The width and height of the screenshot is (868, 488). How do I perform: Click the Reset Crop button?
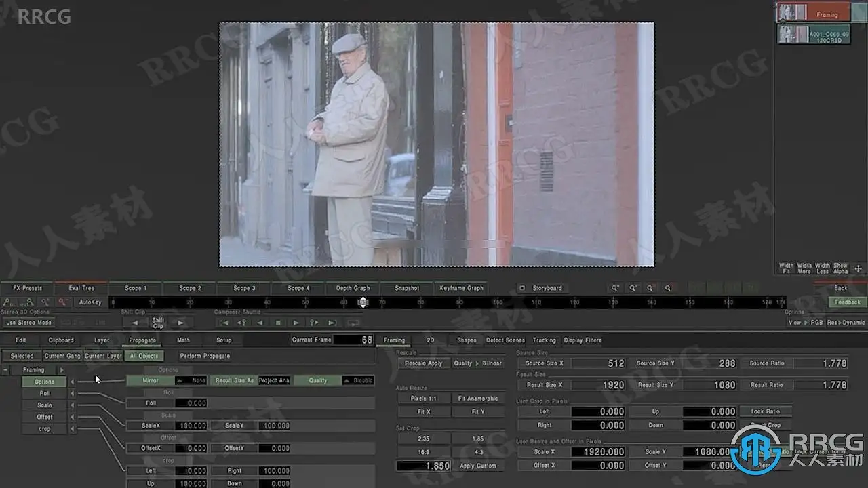pos(766,425)
